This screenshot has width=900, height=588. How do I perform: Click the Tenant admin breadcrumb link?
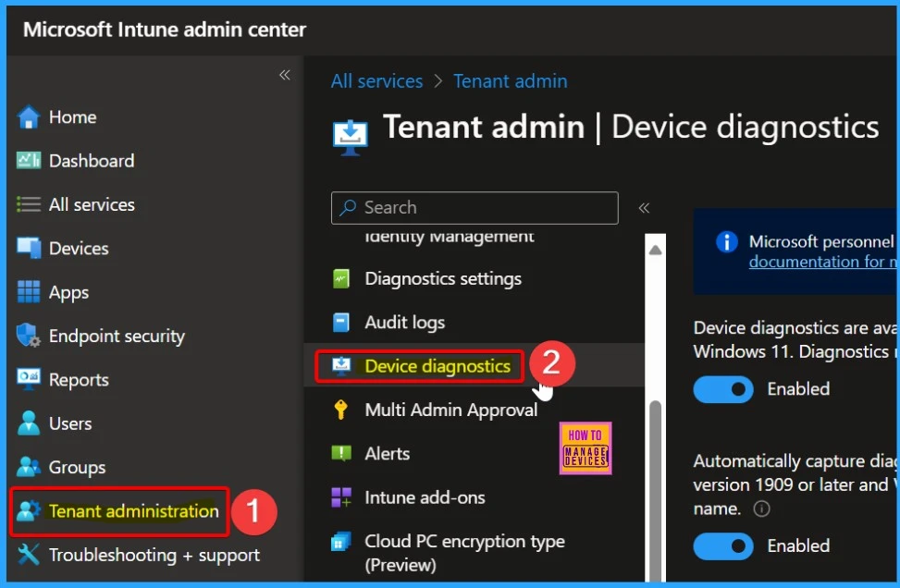tap(510, 80)
